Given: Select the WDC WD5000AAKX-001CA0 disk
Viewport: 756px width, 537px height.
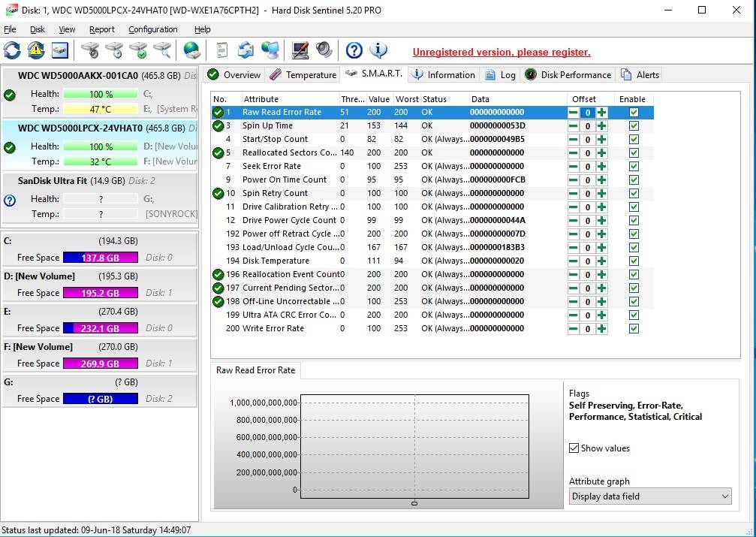Looking at the screenshot, I should pyautogui.click(x=77, y=76).
